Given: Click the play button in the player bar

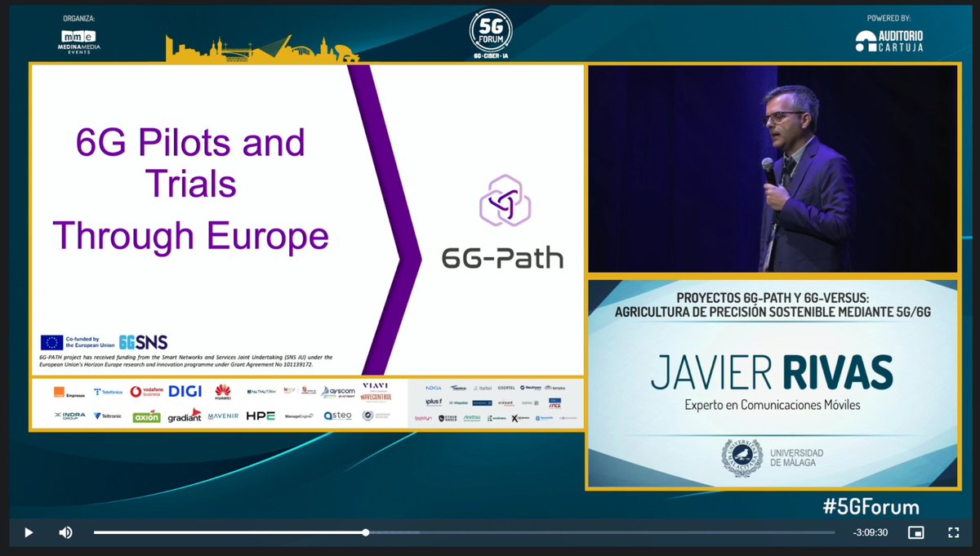Looking at the screenshot, I should (x=29, y=532).
